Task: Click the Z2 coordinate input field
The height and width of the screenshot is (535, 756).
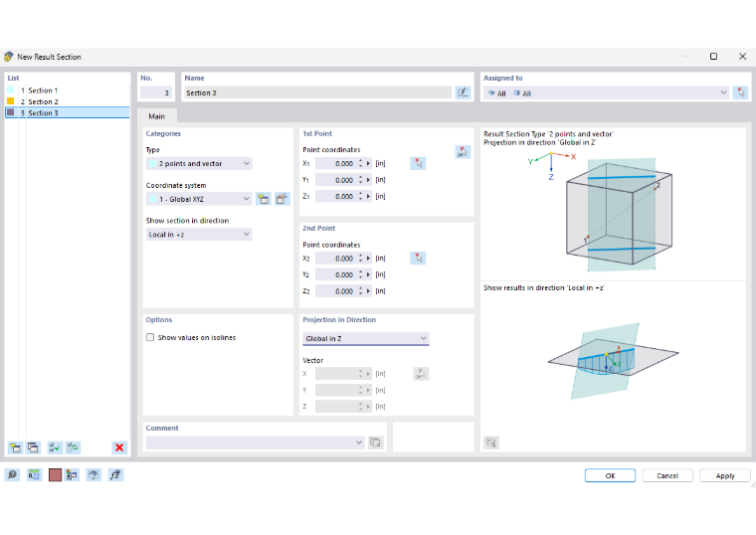Action: (336, 291)
